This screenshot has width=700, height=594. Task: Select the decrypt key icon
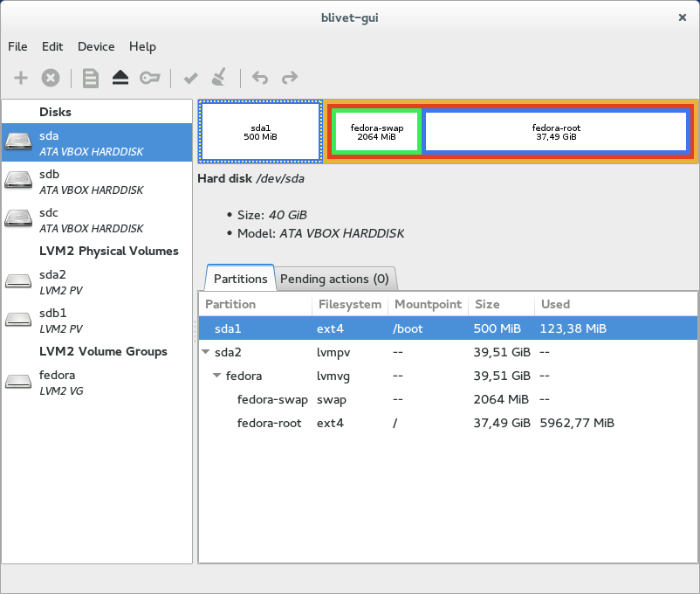tap(149, 78)
